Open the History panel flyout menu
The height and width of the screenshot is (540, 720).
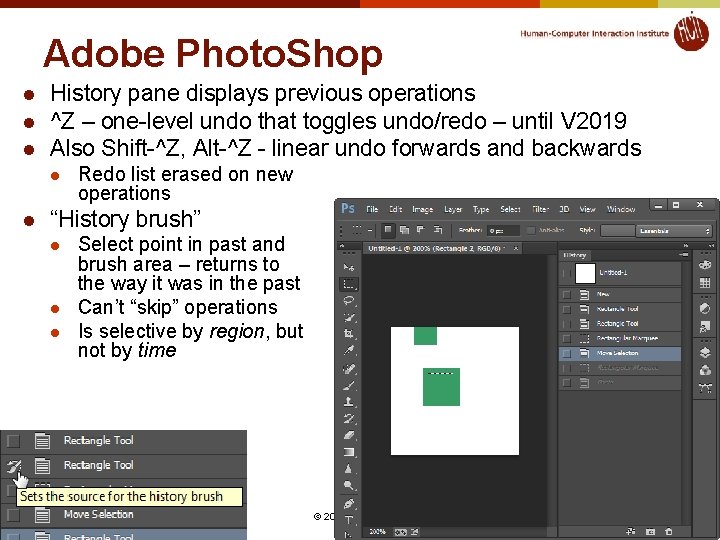click(x=684, y=254)
